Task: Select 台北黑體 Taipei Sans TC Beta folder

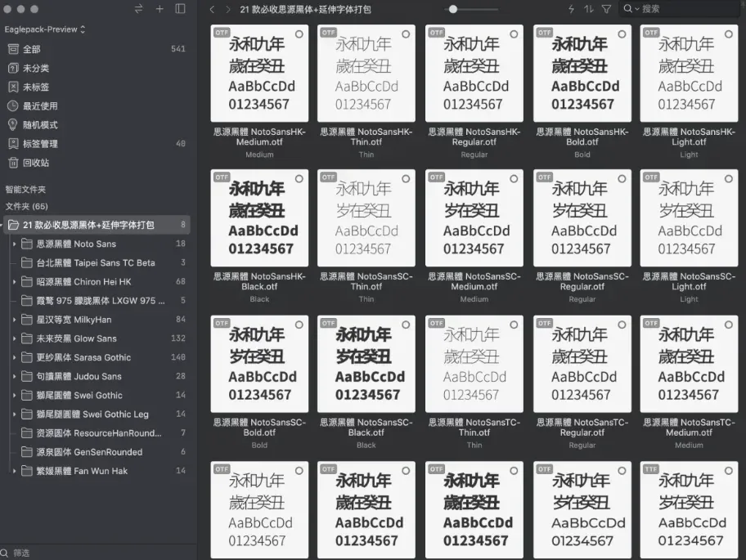Action: click(x=97, y=262)
